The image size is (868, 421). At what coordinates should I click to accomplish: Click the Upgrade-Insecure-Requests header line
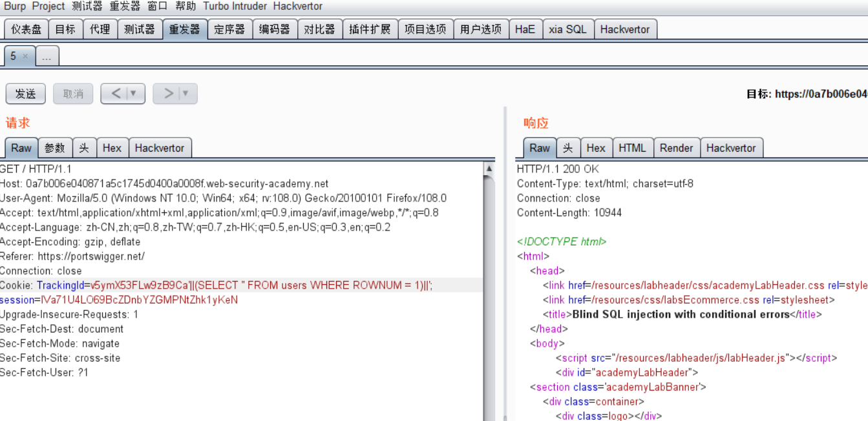click(69, 314)
